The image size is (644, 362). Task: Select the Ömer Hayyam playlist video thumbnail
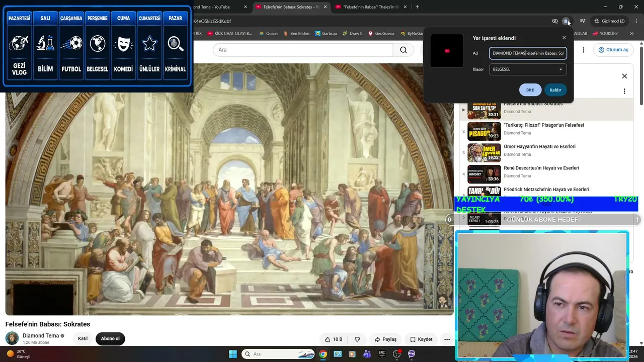[x=484, y=153]
